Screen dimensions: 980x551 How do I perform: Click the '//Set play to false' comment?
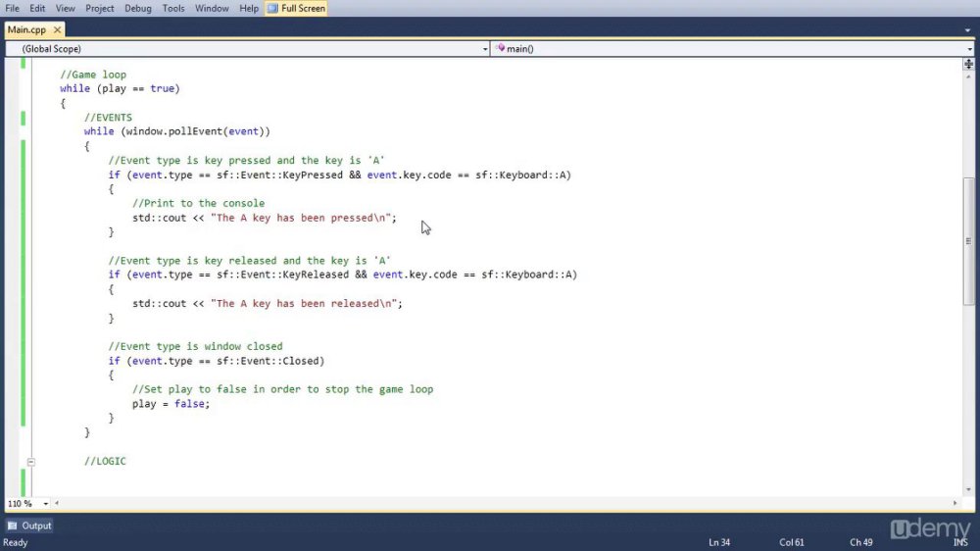pos(282,389)
